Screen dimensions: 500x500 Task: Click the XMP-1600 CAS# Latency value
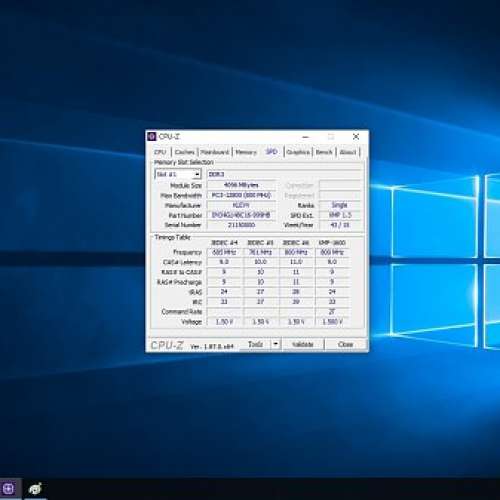click(x=332, y=262)
